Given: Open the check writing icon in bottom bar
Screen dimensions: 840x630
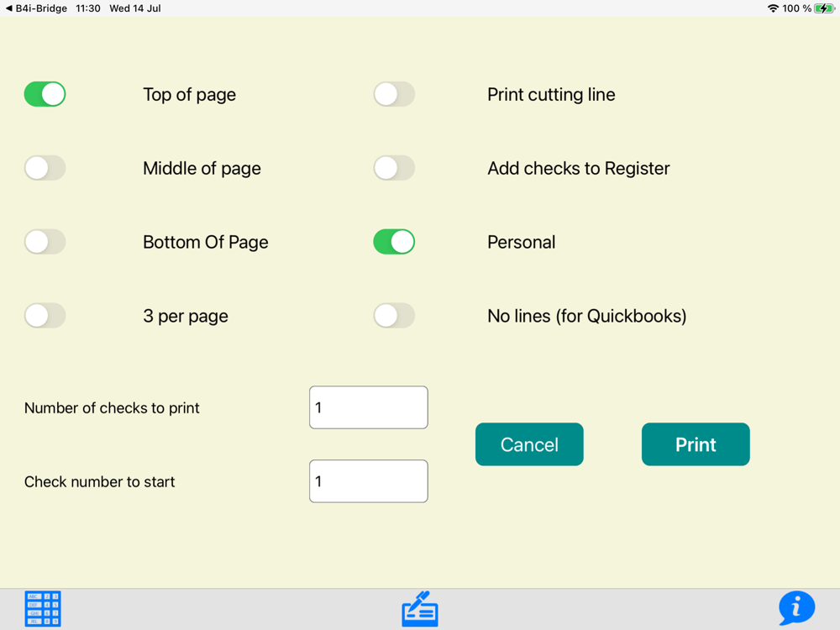Looking at the screenshot, I should tap(420, 608).
